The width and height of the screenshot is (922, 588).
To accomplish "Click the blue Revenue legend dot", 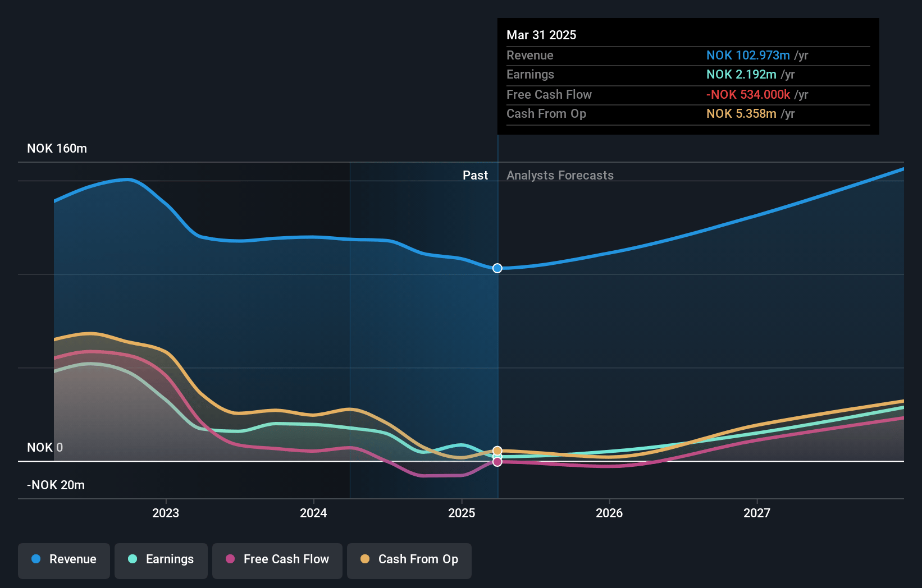I will 36,559.
